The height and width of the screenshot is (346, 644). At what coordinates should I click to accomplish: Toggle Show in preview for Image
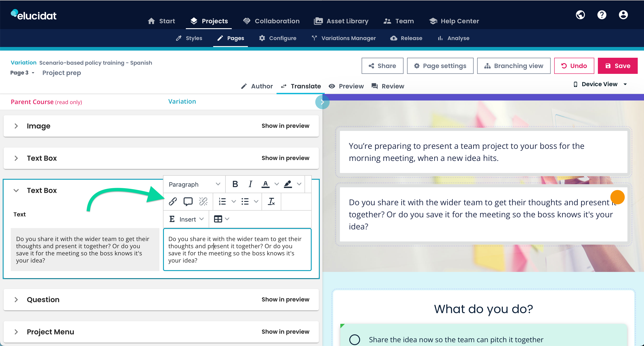point(285,126)
